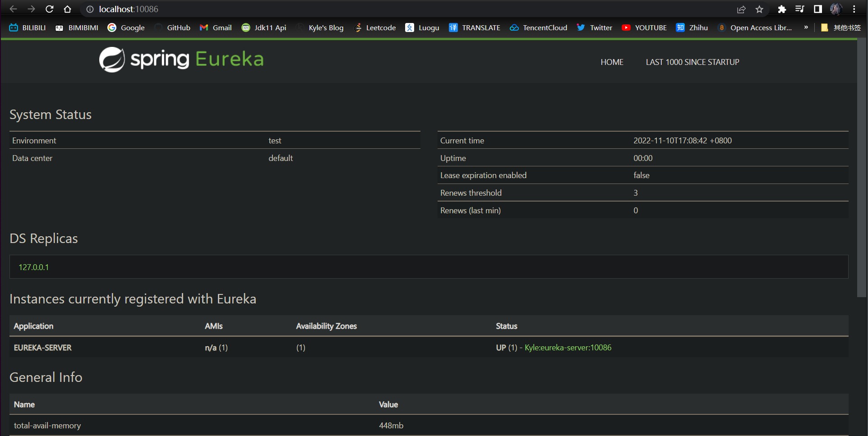Open the Chrome three-dot menu
868x436 pixels.
tap(854, 9)
